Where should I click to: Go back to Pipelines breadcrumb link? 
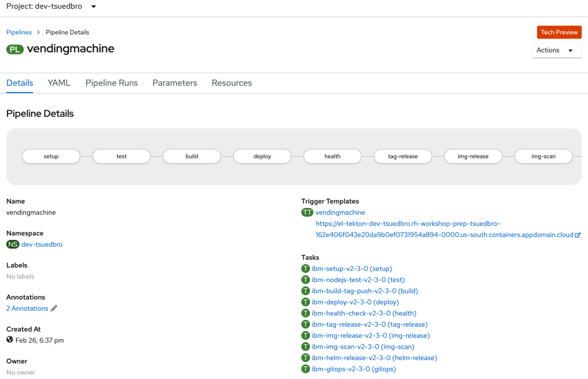pyautogui.click(x=19, y=32)
